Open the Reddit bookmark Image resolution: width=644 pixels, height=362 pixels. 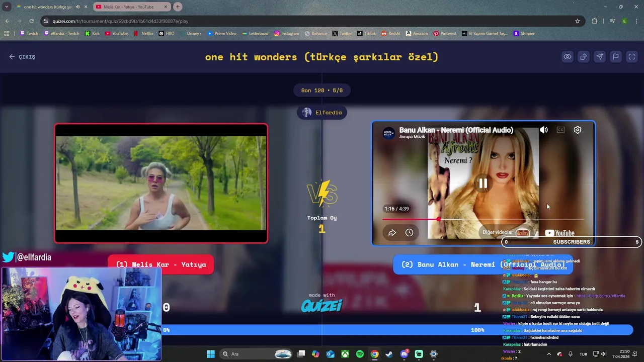[391, 34]
